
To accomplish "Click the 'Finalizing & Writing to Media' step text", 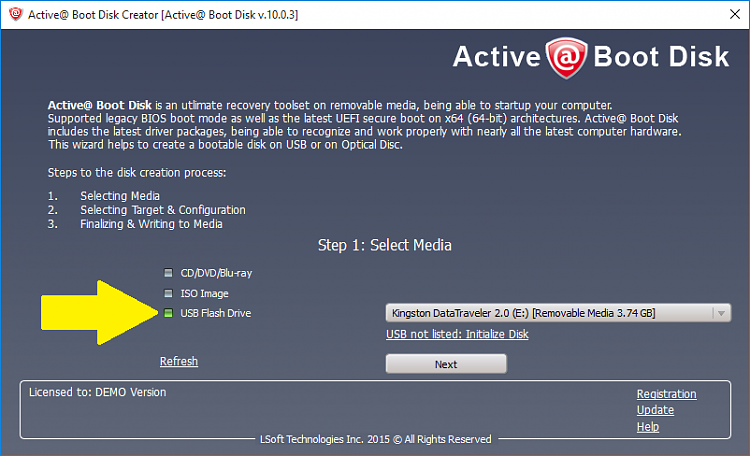I will (x=151, y=224).
